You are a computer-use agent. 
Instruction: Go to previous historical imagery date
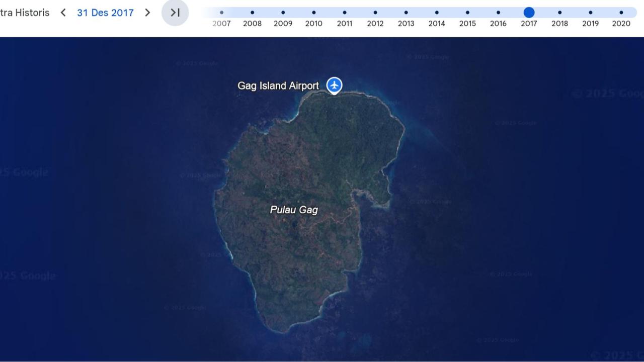(63, 13)
